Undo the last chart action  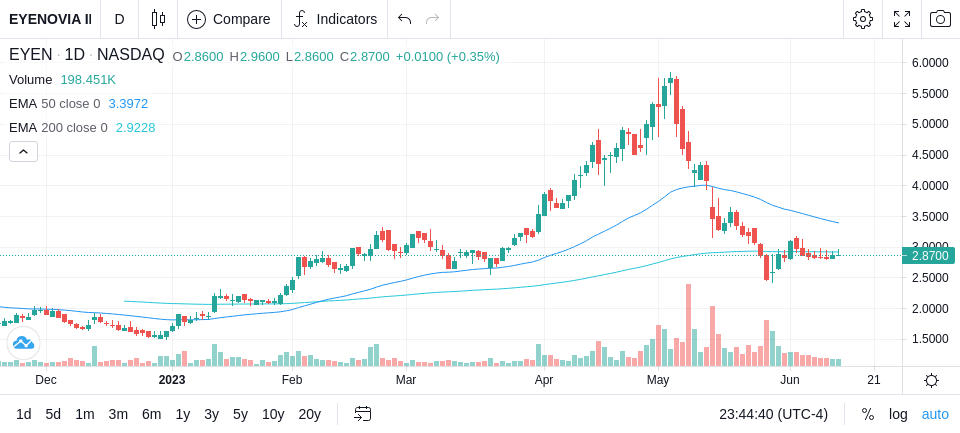pyautogui.click(x=404, y=19)
